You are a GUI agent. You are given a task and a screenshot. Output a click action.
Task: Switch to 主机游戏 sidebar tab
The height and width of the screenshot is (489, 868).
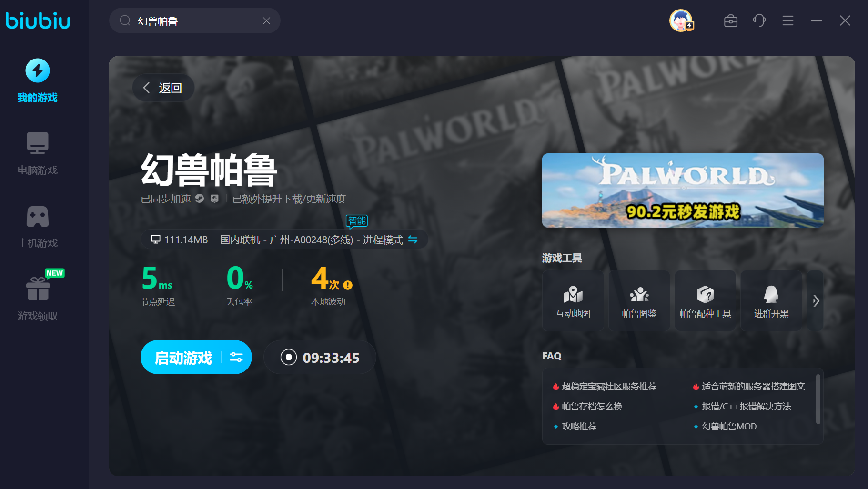pos(38,227)
